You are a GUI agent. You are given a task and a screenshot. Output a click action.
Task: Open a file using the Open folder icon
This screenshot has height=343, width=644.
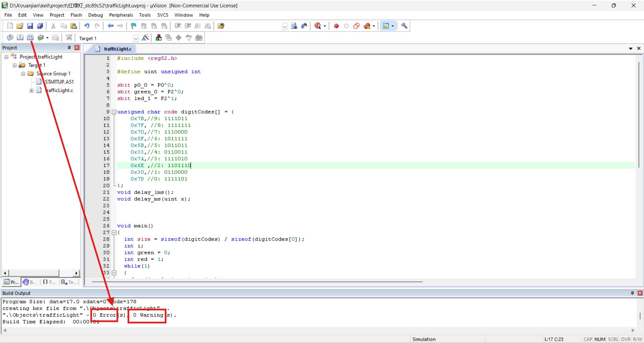click(20, 26)
